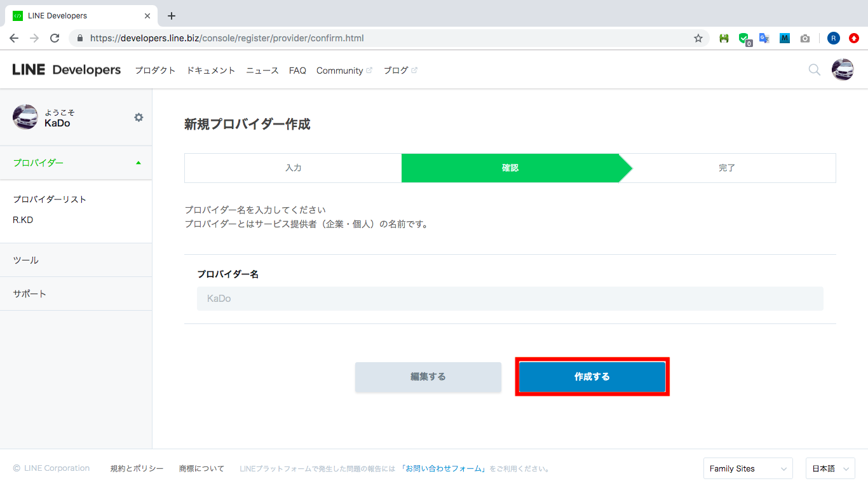Click the green Evernote-style extension icon
The height and width of the screenshot is (488, 868).
724,38
